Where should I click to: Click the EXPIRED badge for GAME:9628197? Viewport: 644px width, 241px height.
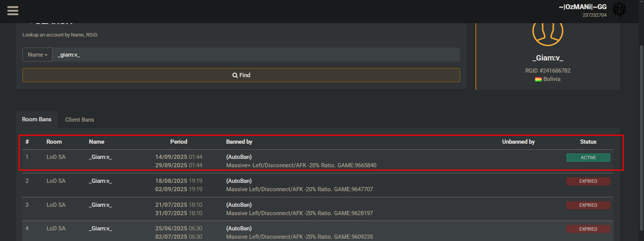coord(588,205)
